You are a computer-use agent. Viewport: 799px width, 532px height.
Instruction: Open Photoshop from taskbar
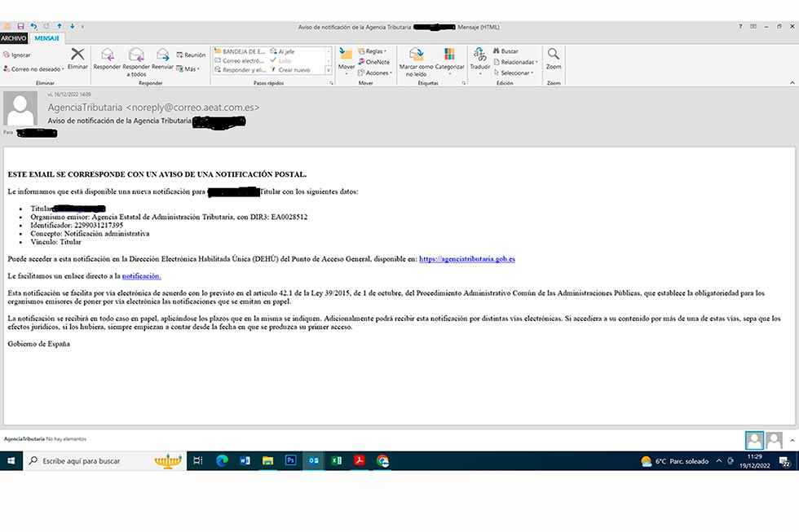point(290,461)
